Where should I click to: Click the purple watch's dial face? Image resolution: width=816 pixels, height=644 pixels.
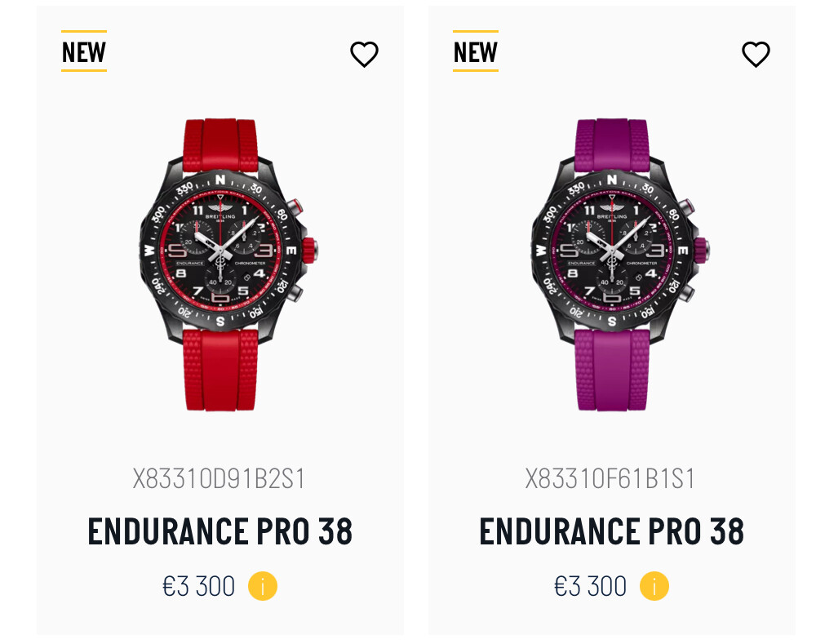pyautogui.click(x=612, y=251)
